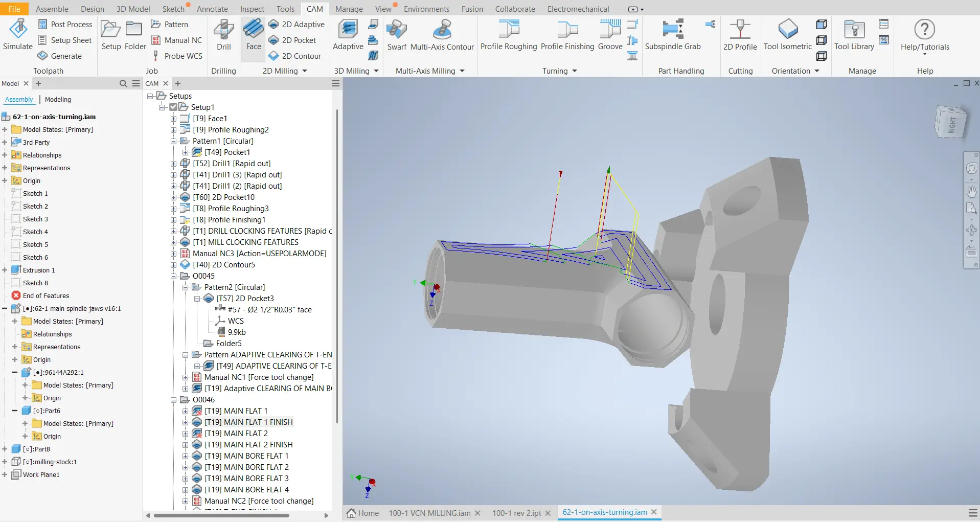Click the Model browser search icon
Screen dimensions: 980x522
click(x=123, y=83)
